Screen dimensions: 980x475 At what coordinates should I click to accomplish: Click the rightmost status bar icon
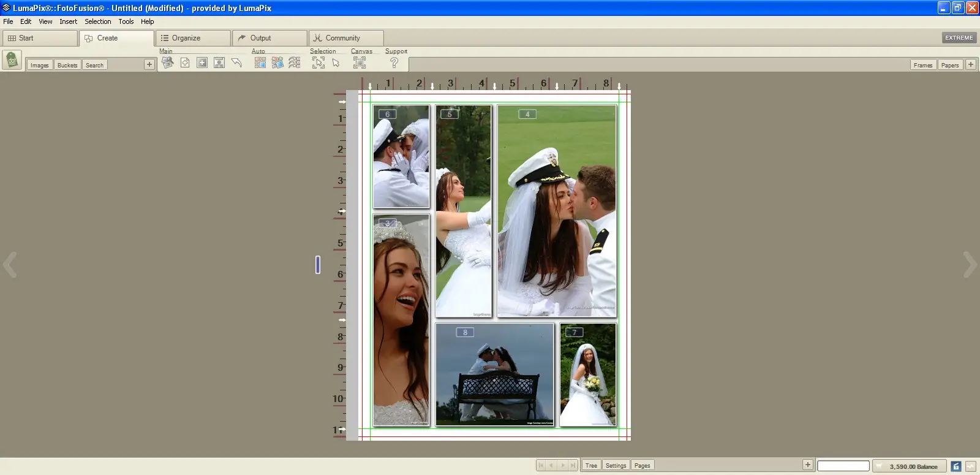coord(971,466)
